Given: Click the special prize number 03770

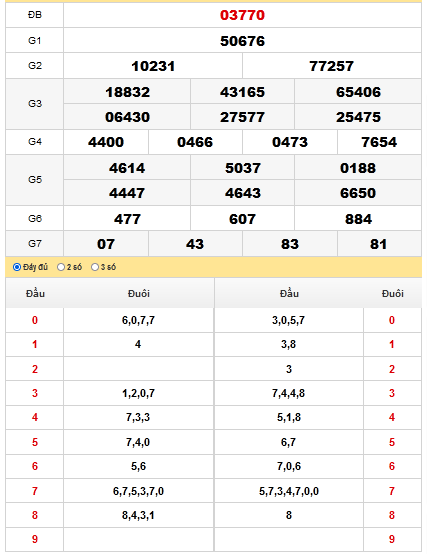Looking at the screenshot, I should click(242, 15).
